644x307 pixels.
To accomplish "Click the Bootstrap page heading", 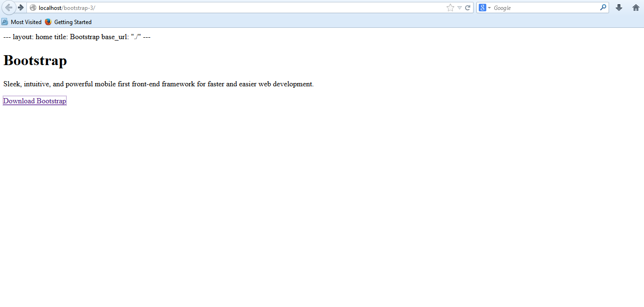I will point(35,60).
